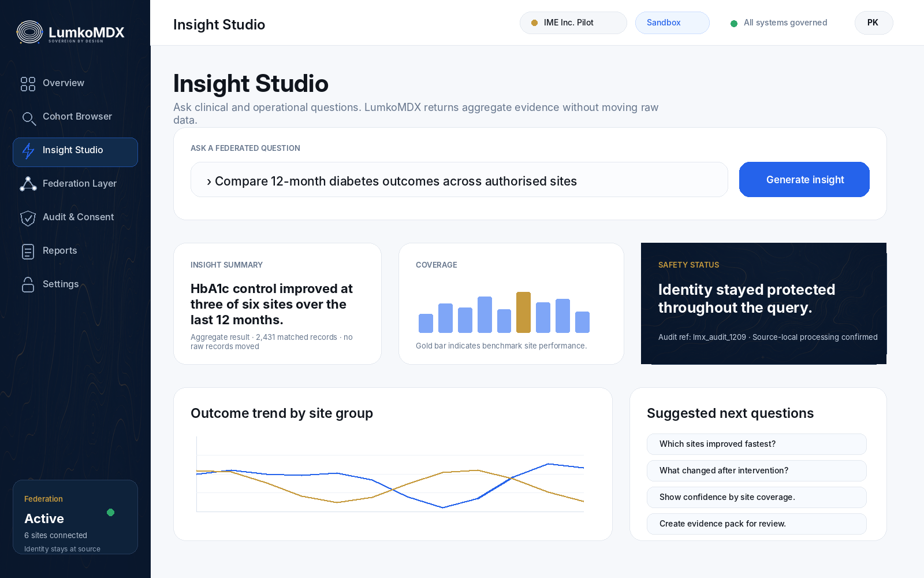Image resolution: width=924 pixels, height=578 pixels.
Task: Click the last blue bar in Coverage chart
Action: point(582,322)
